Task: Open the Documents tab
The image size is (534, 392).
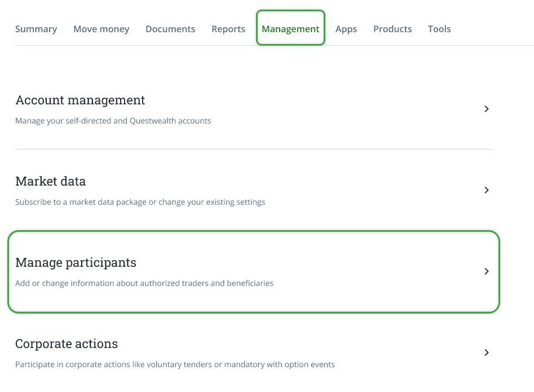Action: pos(170,29)
